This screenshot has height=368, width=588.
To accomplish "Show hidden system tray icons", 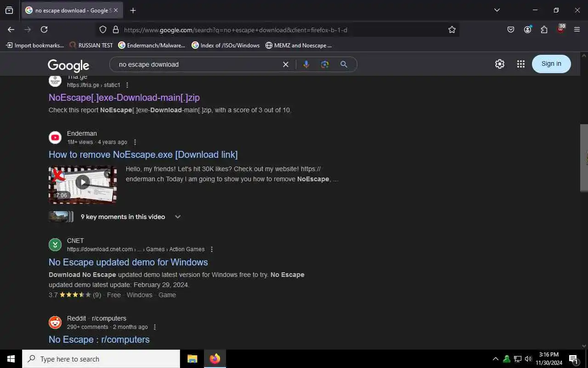I will (495, 359).
